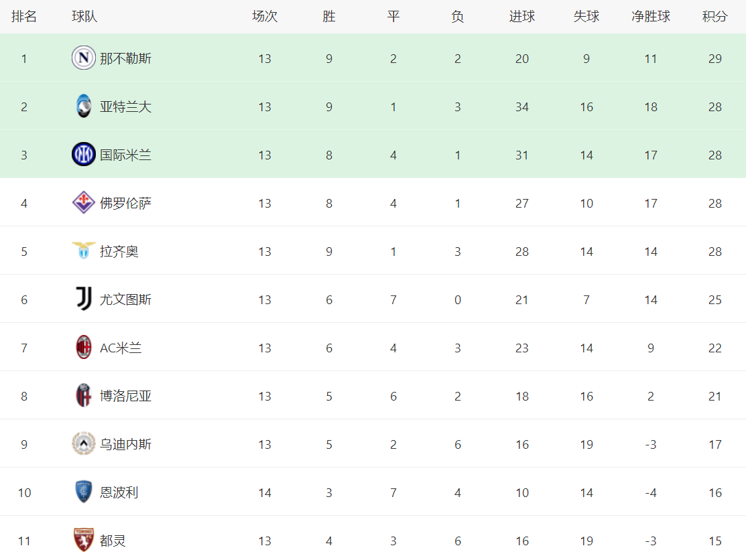
Task: Open the 尤文图斯 team page
Action: 125,299
